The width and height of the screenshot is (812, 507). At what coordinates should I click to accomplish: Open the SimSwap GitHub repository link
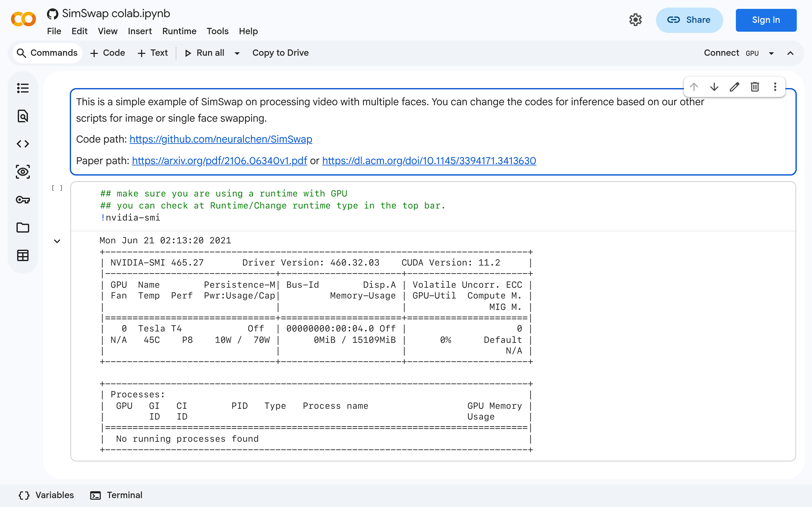tap(221, 139)
